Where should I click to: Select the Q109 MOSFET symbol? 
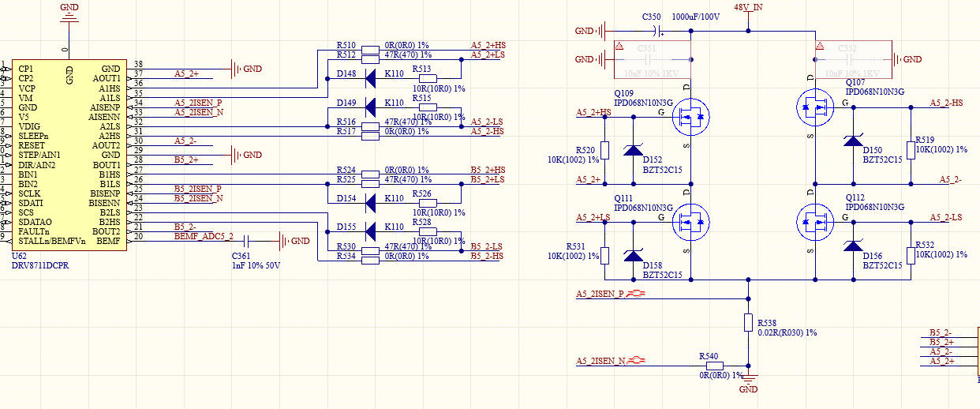click(x=690, y=117)
